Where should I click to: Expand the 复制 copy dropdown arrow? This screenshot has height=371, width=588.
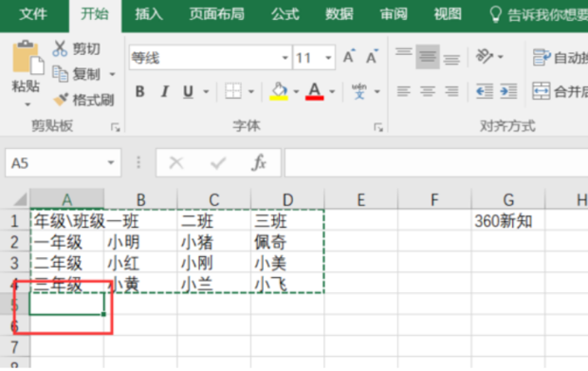112,74
